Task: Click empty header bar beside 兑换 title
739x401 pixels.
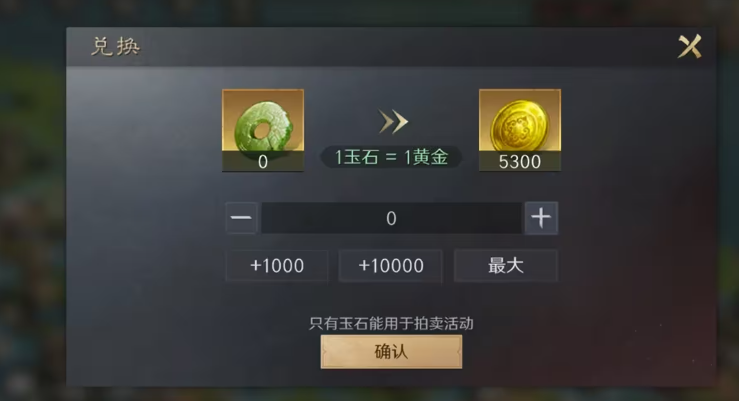Action: (405, 47)
